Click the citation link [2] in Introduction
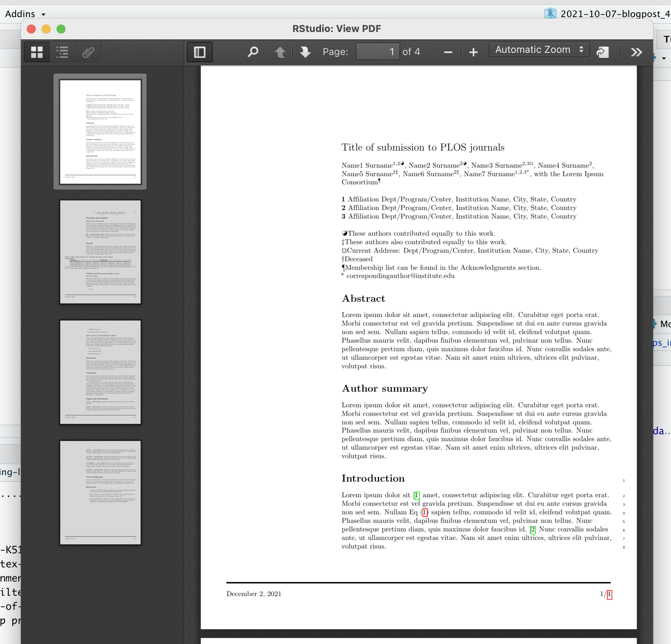The height and width of the screenshot is (644, 671). (532, 529)
